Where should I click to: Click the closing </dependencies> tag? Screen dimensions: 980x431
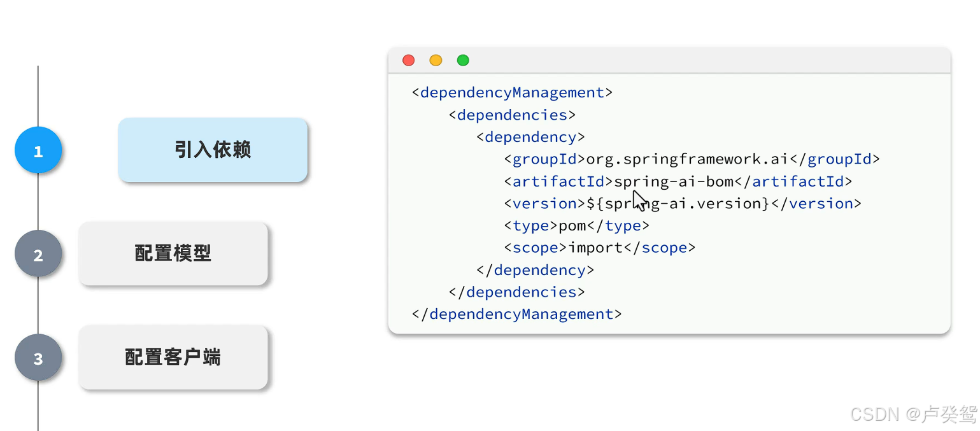coord(516,292)
